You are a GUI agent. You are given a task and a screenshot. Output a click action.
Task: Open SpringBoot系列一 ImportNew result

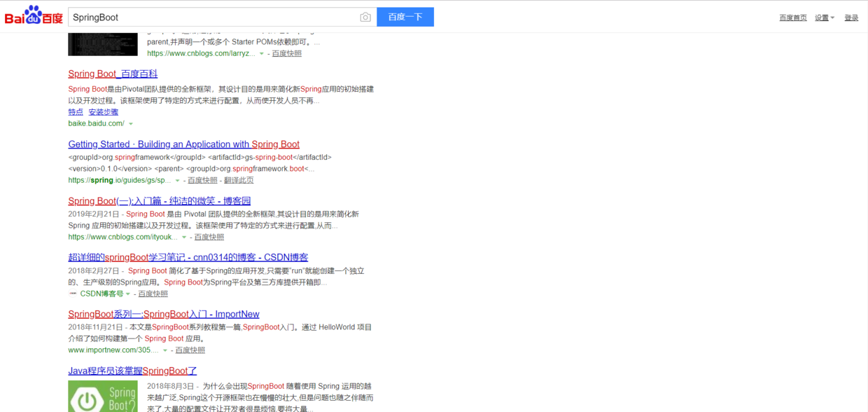point(164,314)
